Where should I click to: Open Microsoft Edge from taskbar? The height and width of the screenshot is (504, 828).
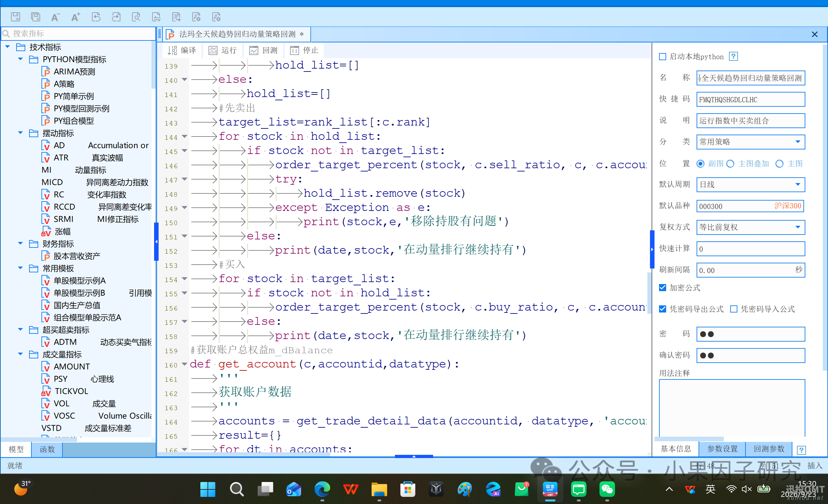322,489
